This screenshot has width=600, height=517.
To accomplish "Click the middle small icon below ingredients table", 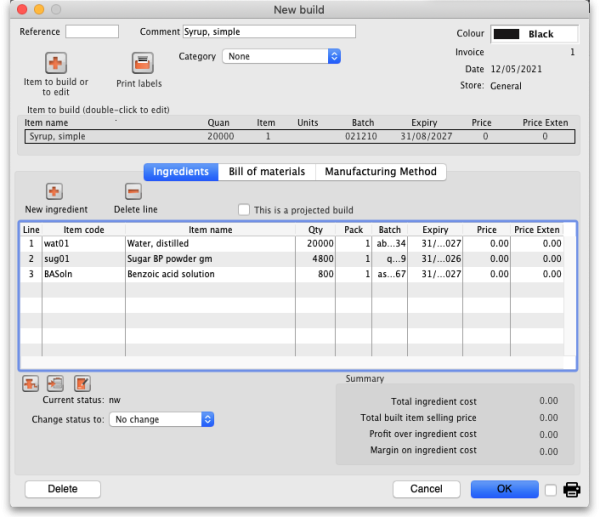I will (56, 383).
